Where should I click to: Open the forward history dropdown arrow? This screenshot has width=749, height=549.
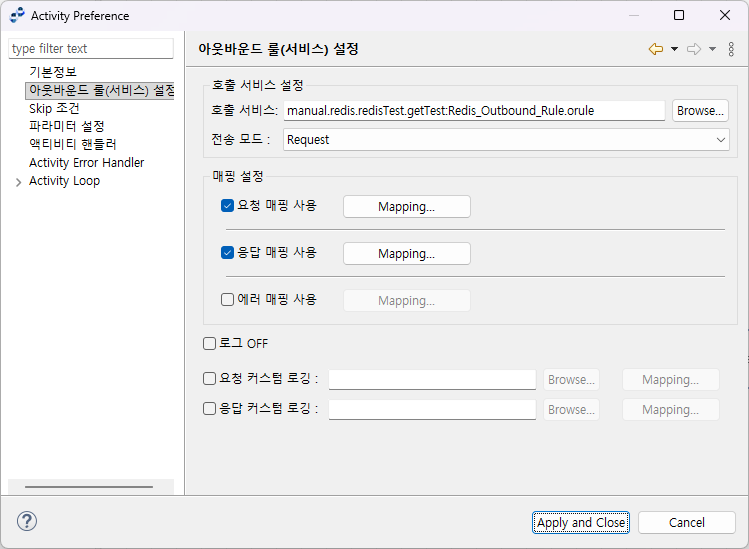pyautogui.click(x=712, y=49)
